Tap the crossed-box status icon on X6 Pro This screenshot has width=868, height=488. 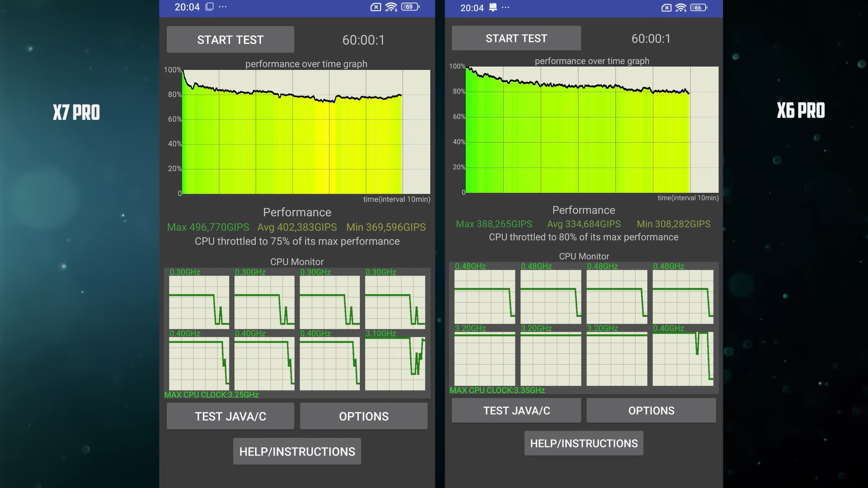(x=667, y=8)
